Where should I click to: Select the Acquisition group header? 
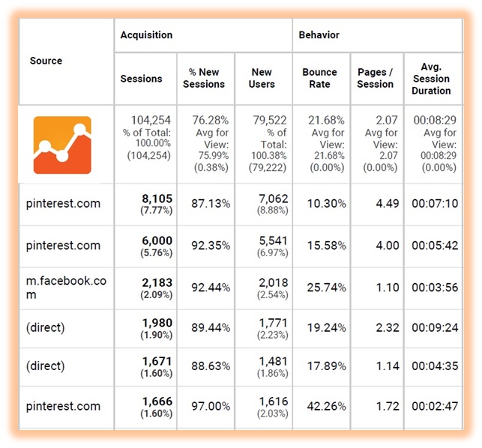click(x=146, y=35)
